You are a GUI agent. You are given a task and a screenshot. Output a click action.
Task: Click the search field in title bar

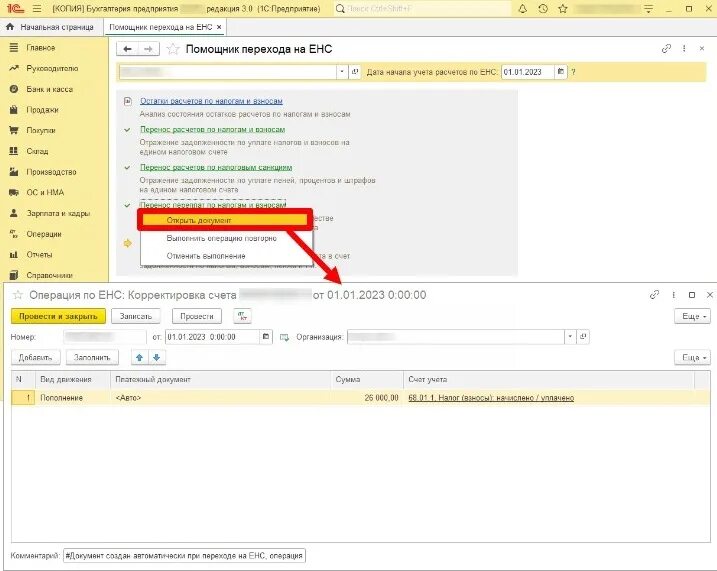(x=422, y=9)
